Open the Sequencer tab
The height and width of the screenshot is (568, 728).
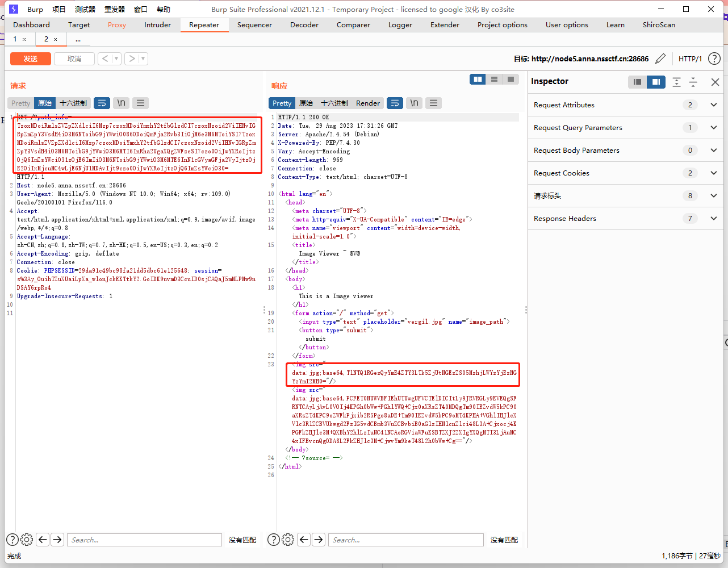(x=254, y=25)
